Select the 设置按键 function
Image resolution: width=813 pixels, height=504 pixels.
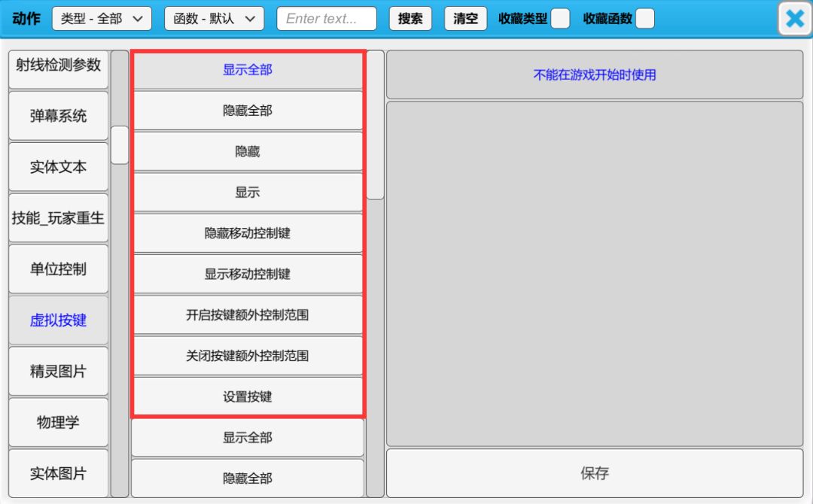click(x=247, y=396)
